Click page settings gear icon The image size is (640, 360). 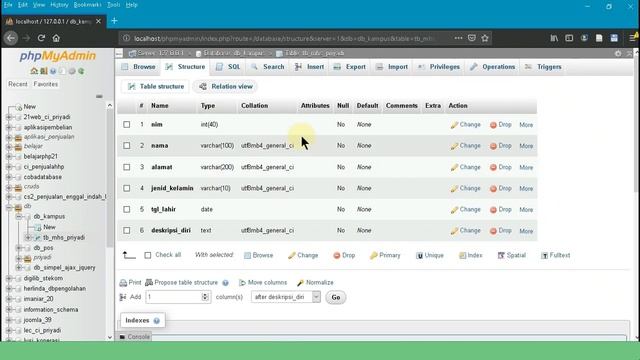click(x=618, y=53)
